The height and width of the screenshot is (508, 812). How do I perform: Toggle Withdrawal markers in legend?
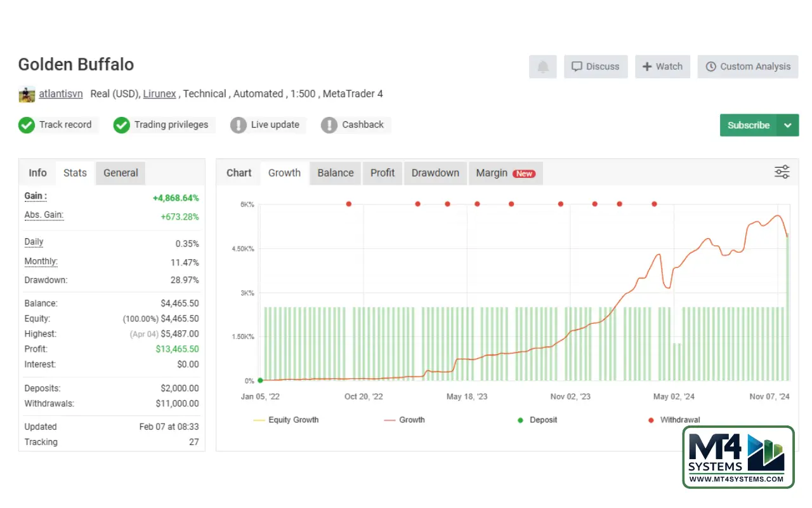673,420
